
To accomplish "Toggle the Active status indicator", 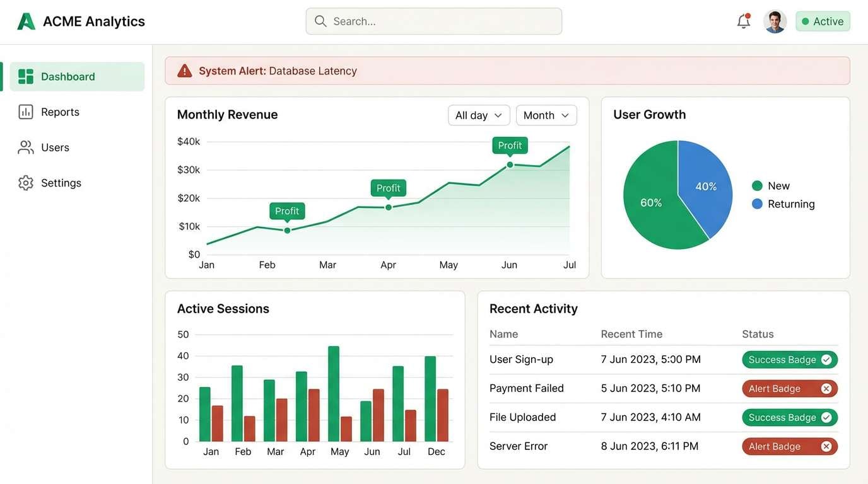I will click(x=805, y=21).
